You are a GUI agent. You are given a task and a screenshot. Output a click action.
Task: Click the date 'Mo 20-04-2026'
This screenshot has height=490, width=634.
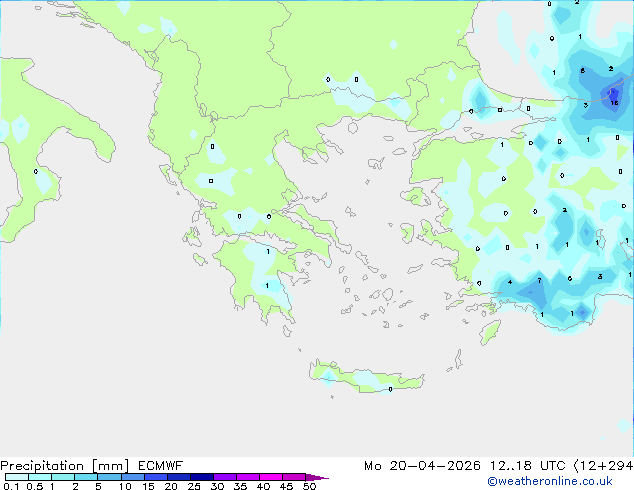422,466
